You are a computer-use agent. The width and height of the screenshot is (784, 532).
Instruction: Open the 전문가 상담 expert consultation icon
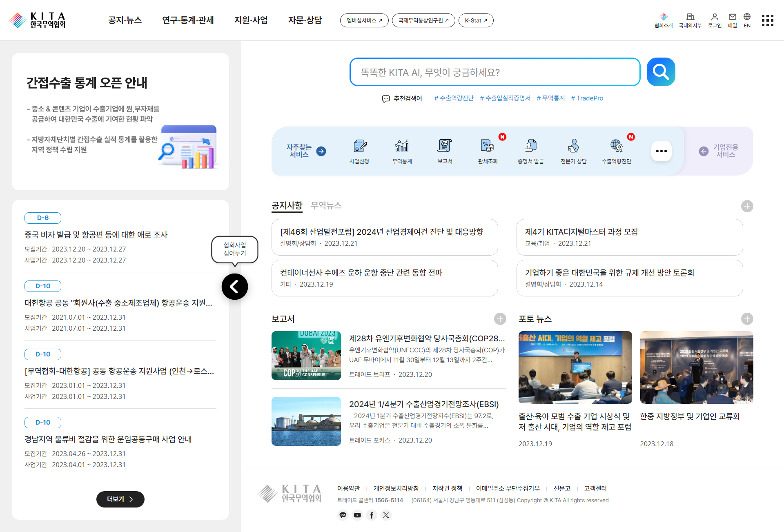(573, 146)
